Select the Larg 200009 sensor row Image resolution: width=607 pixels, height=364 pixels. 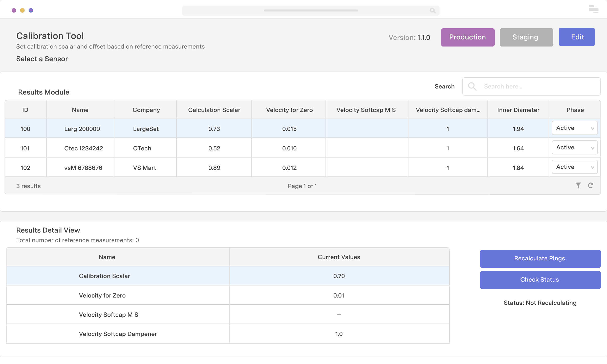82,129
